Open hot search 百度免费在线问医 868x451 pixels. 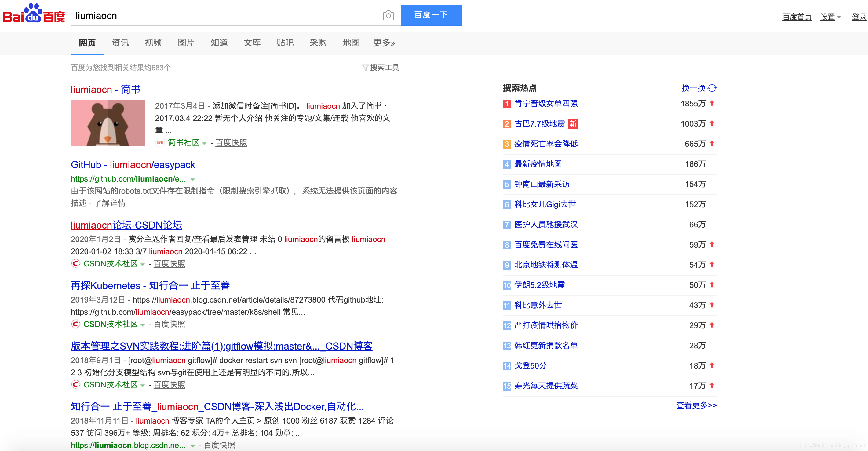click(546, 245)
